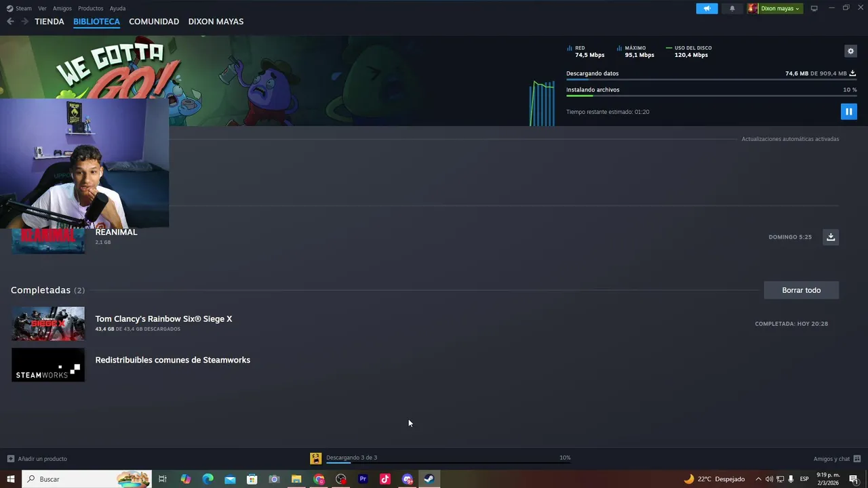Image resolution: width=868 pixels, height=488 pixels.
Task: Open File Explorer from the taskbar
Action: [x=296, y=479]
